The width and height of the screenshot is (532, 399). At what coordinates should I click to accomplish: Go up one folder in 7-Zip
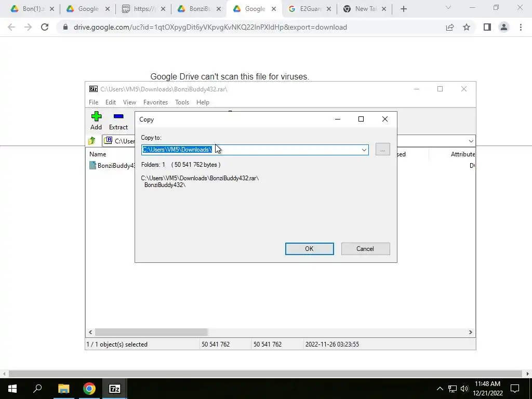(92, 141)
